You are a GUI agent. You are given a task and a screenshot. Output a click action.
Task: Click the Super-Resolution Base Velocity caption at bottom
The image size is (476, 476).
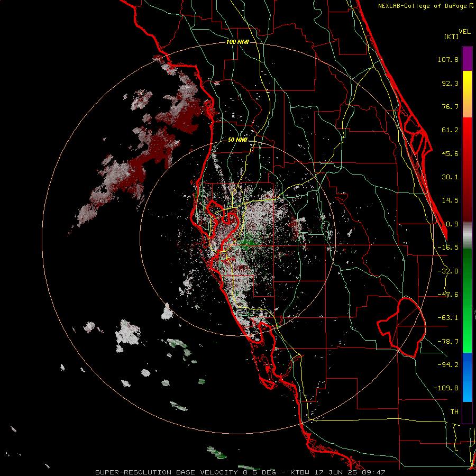click(x=241, y=472)
